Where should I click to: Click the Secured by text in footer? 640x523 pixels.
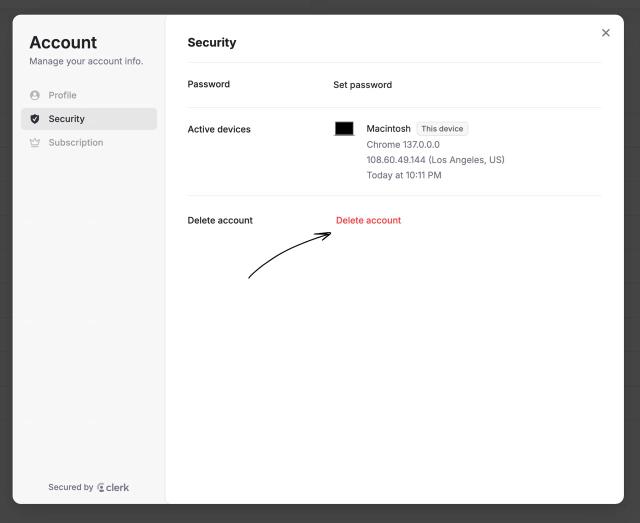tap(71, 487)
